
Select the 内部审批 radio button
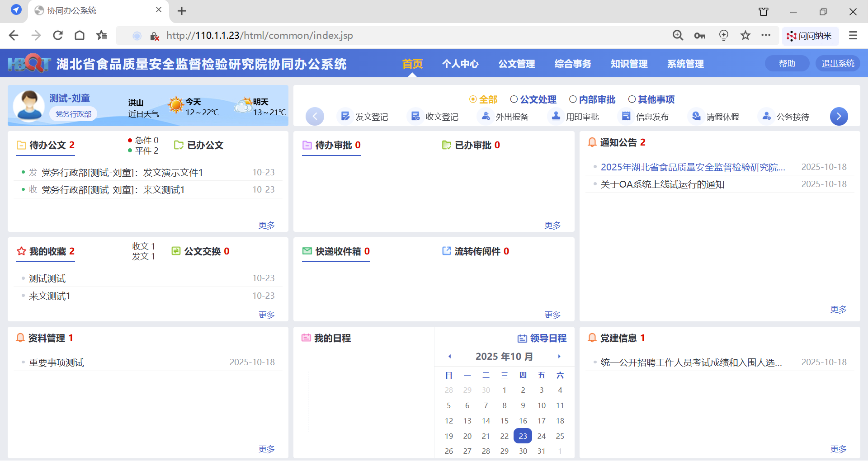pos(573,99)
